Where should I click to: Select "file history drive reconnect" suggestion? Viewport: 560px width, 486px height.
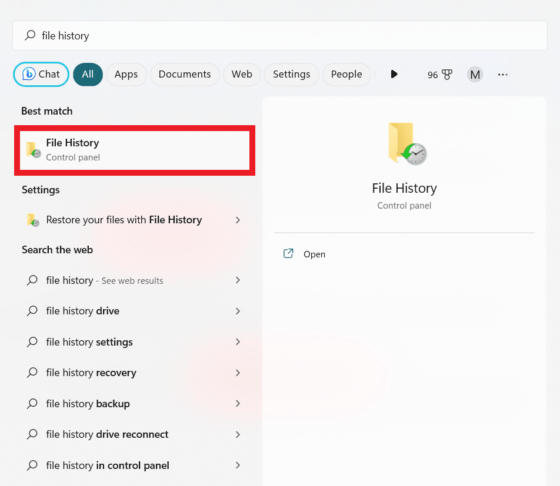pos(107,435)
